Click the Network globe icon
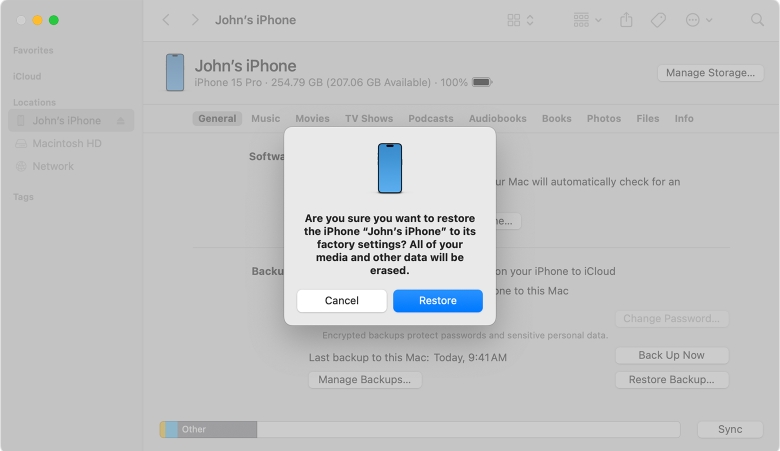Viewport: 780px width, 451px height. [21, 166]
